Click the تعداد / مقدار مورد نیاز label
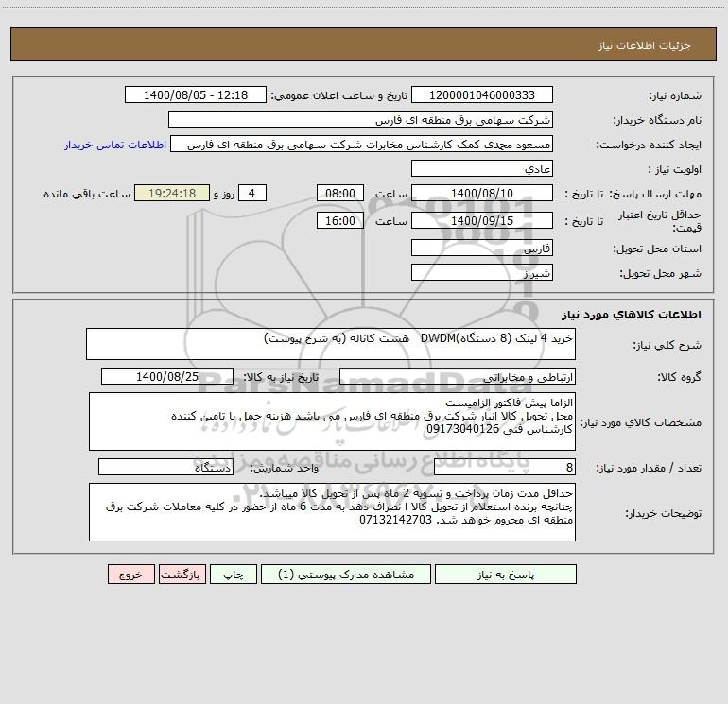The image size is (728, 704). click(x=649, y=469)
